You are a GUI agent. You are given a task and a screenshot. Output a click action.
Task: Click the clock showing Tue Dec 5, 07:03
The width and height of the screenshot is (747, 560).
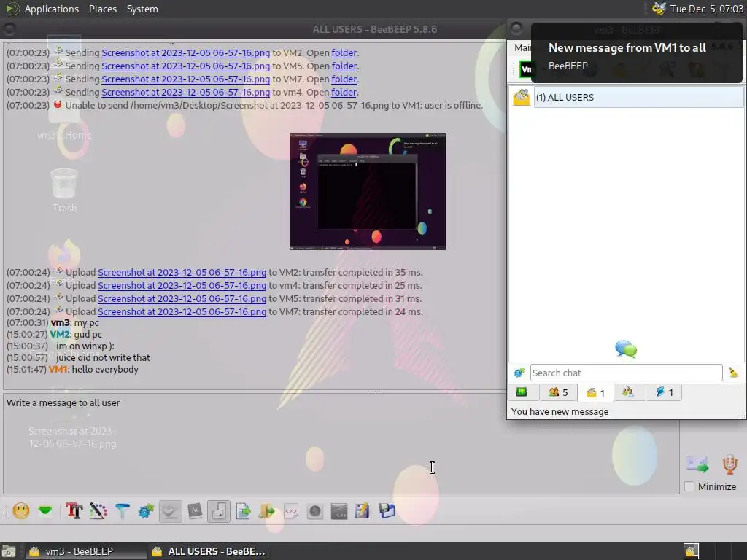[706, 9]
